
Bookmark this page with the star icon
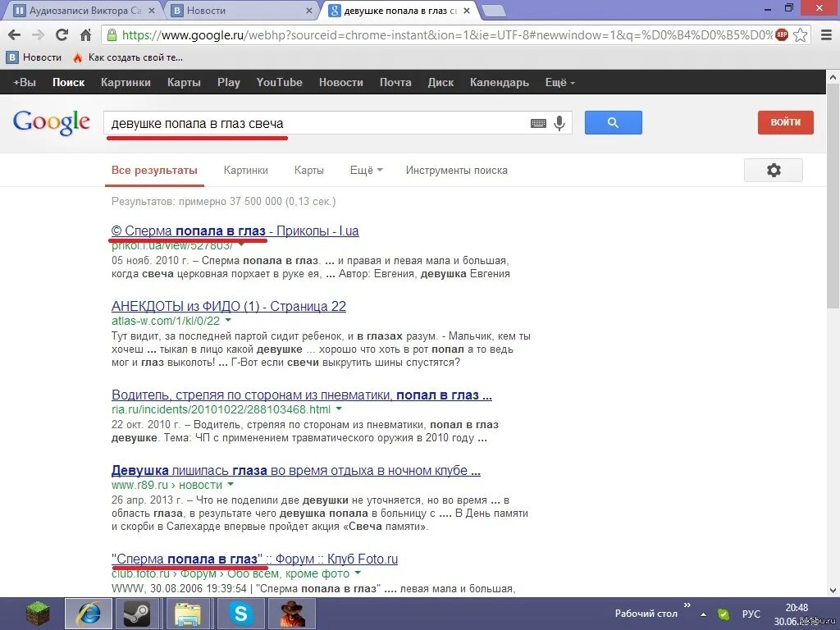[801, 35]
